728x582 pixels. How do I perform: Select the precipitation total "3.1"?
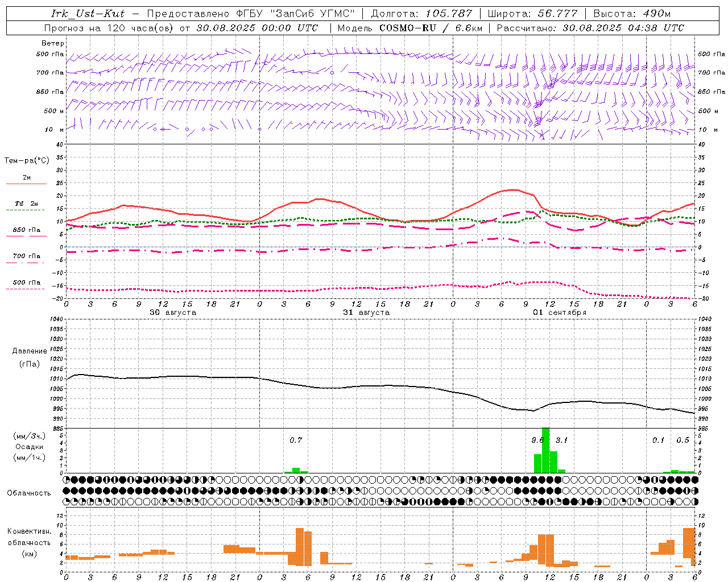561,440
